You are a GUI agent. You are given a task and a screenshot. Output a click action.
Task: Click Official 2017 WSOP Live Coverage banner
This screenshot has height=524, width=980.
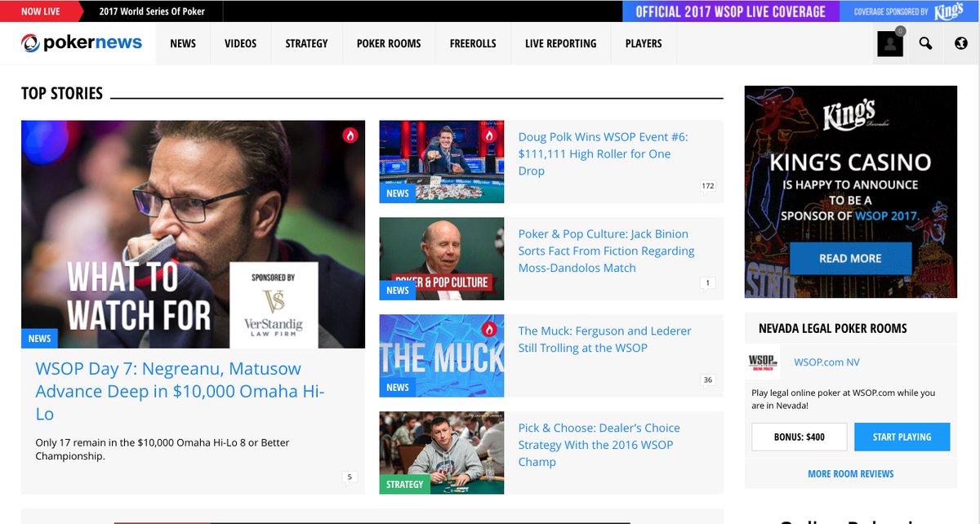[x=731, y=11]
